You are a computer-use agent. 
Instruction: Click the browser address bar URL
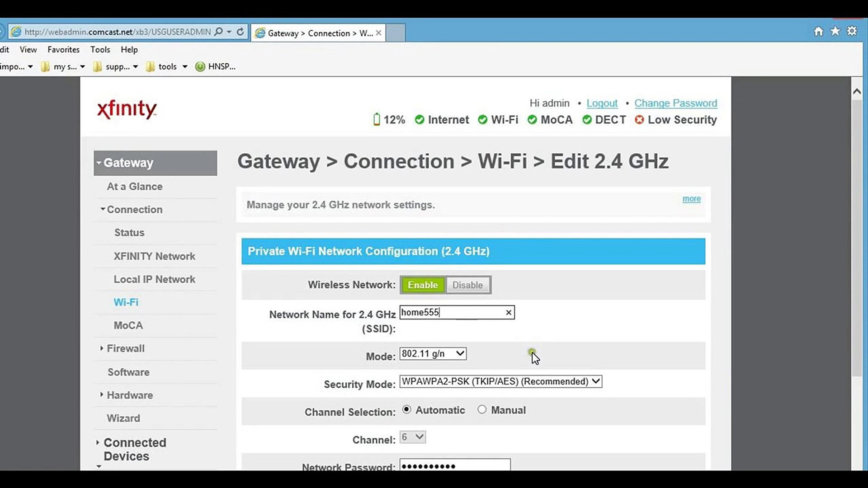click(x=118, y=32)
